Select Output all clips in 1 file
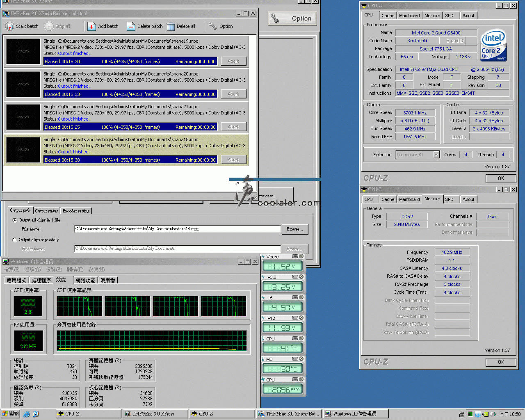Viewport: 525px width, 420px height. click(x=15, y=220)
